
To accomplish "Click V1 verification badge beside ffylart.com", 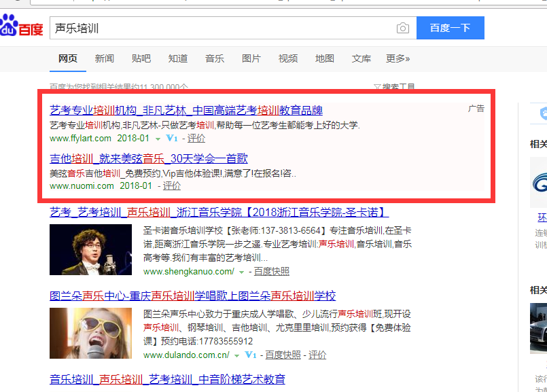I will coord(171,139).
